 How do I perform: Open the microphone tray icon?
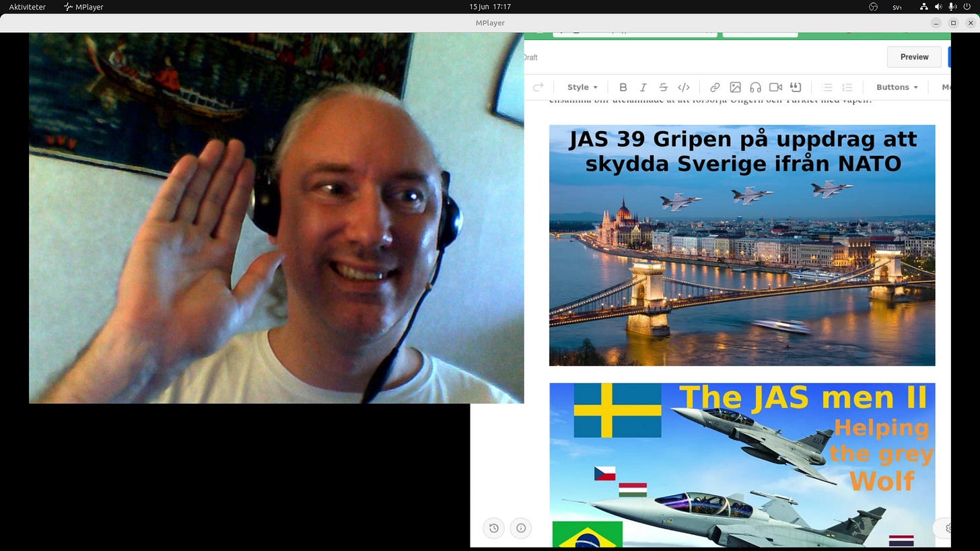(x=952, y=7)
